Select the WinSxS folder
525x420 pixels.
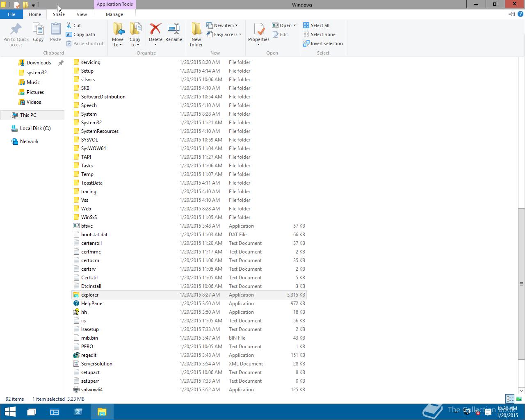189,217
